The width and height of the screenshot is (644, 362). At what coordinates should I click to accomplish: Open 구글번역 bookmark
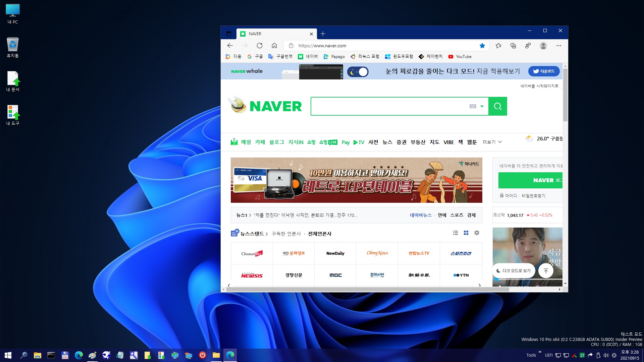tap(280, 57)
